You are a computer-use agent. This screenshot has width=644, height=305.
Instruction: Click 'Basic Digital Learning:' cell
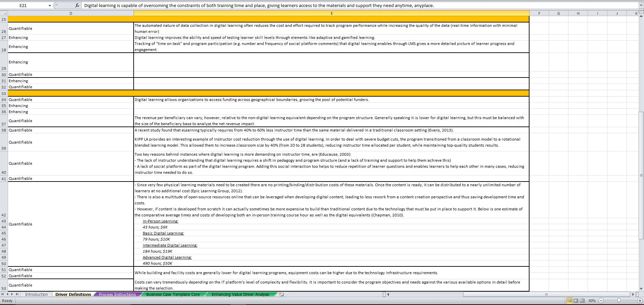pos(331,233)
